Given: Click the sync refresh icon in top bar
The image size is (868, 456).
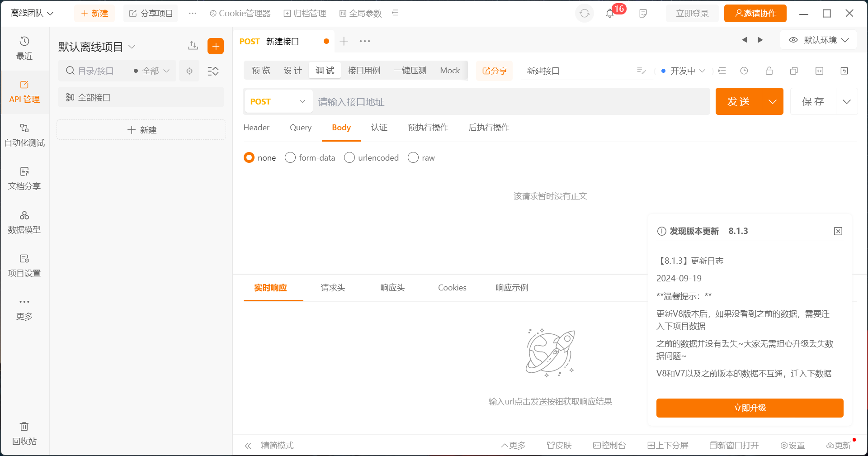Looking at the screenshot, I should (584, 14).
